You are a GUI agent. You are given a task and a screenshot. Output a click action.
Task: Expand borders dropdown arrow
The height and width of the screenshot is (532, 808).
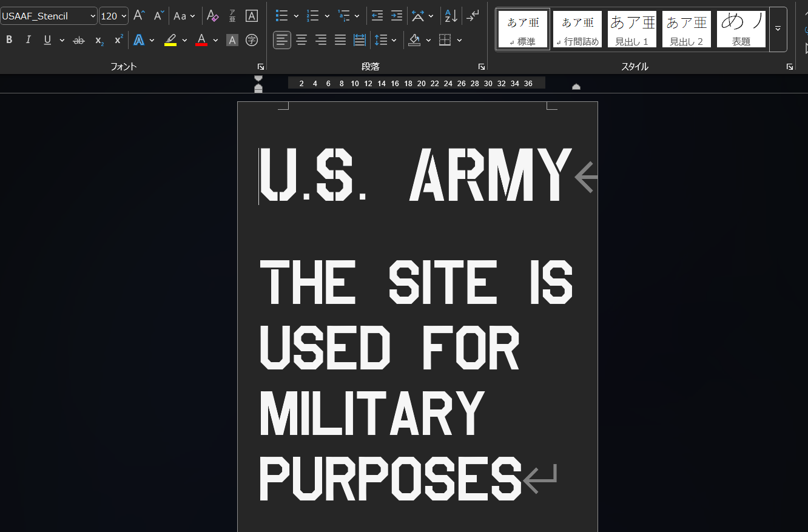459,40
